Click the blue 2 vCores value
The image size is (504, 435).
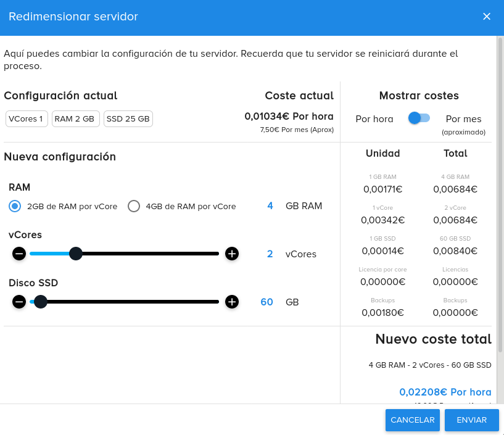point(270,254)
